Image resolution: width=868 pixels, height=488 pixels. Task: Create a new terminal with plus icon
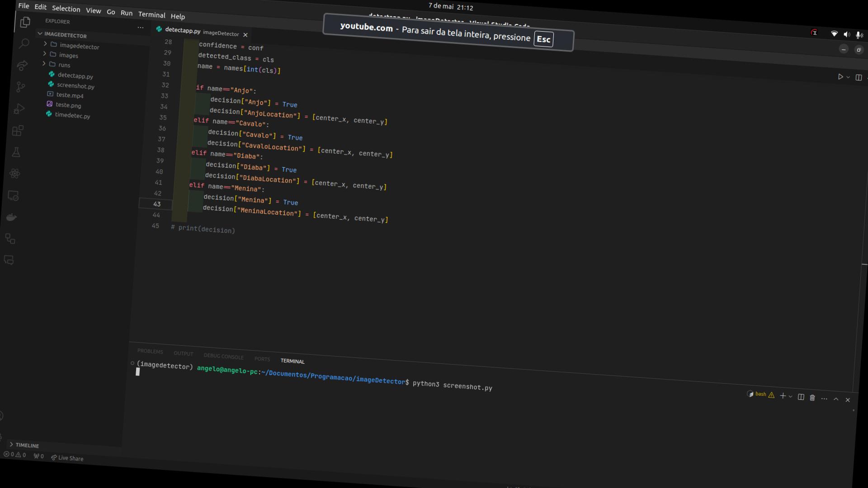[783, 395]
